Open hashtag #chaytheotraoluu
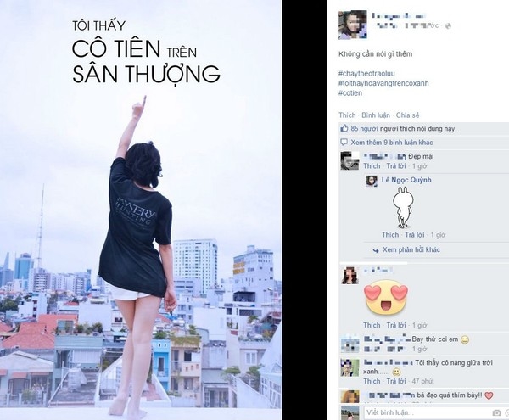Viewport: 509px width, 420px height. coord(366,73)
